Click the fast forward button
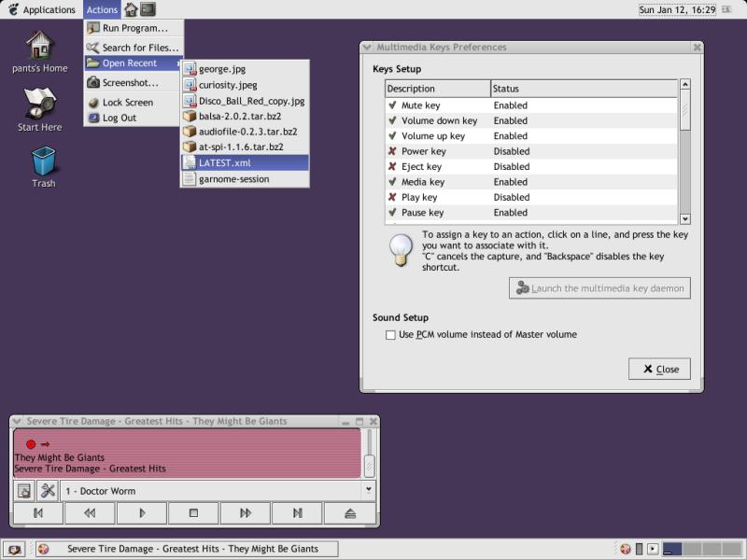 pos(246,512)
